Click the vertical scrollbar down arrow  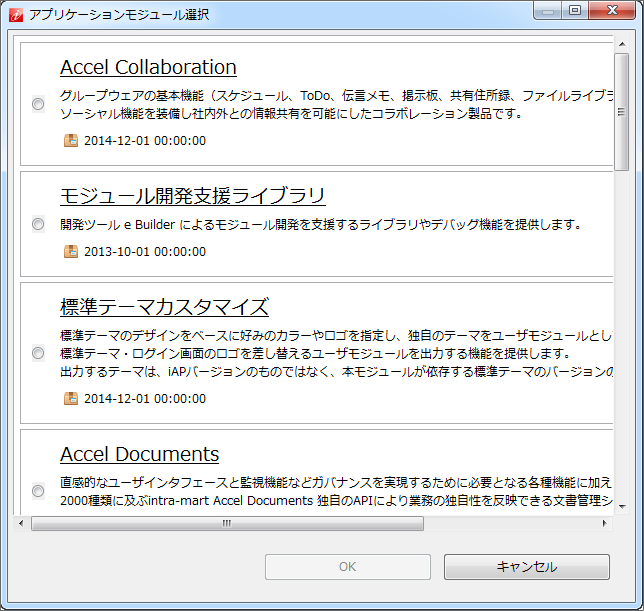[x=622, y=507]
